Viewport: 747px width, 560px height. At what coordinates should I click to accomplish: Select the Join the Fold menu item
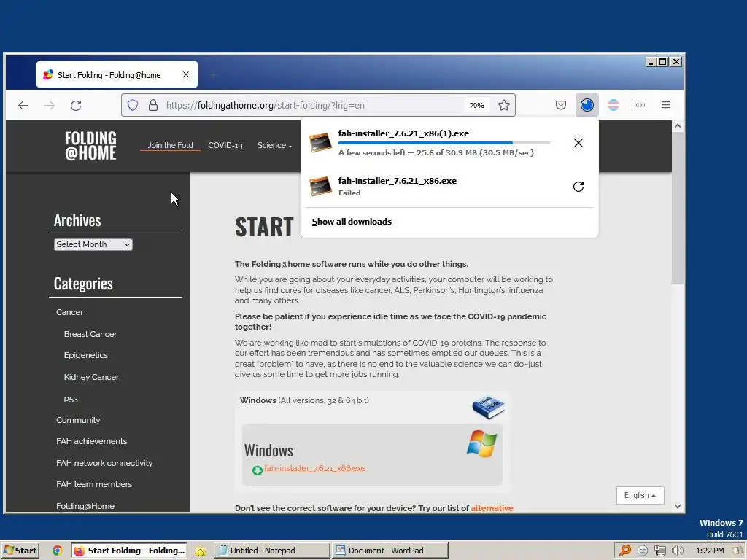170,145
